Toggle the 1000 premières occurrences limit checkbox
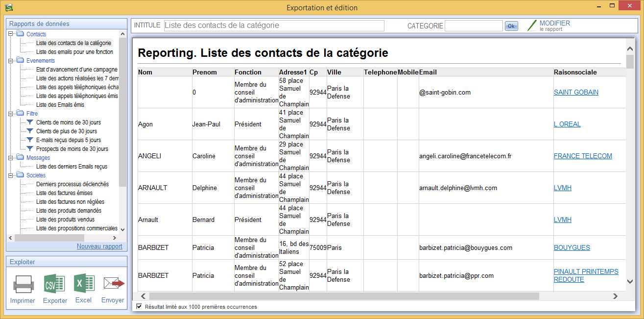This screenshot has width=644, height=319. (x=140, y=306)
